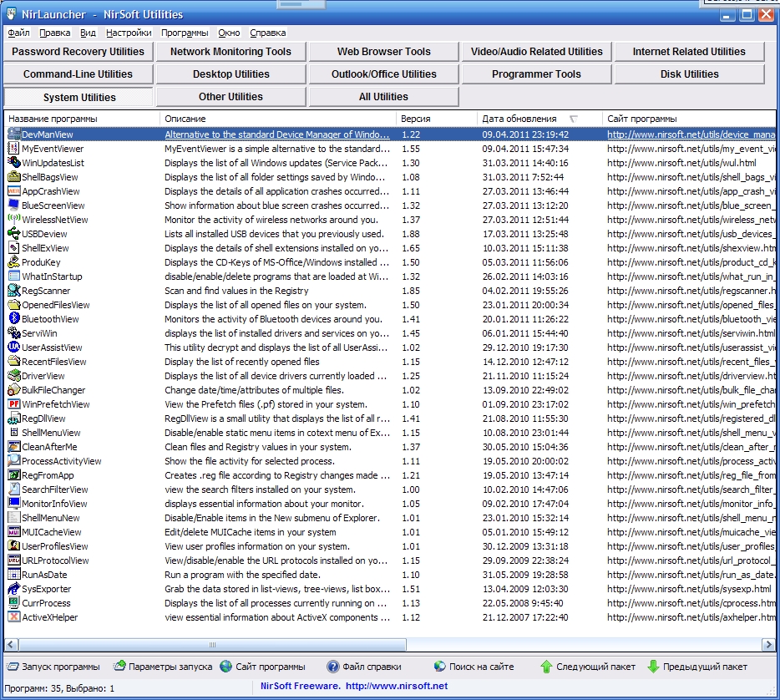Open the Программы menu

tap(185, 33)
